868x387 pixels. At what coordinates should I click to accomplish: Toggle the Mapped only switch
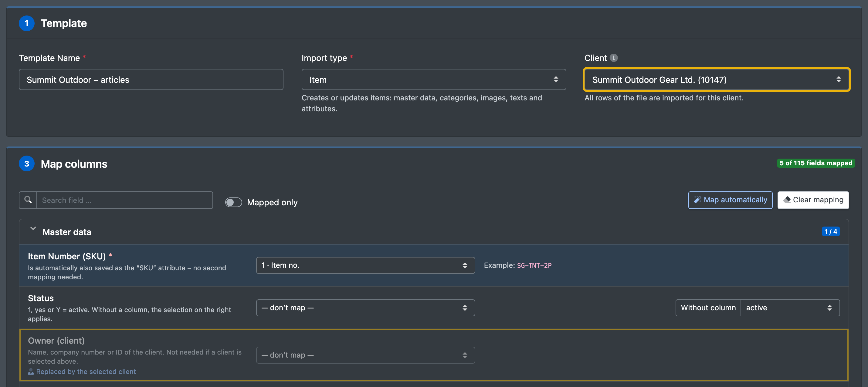(233, 202)
